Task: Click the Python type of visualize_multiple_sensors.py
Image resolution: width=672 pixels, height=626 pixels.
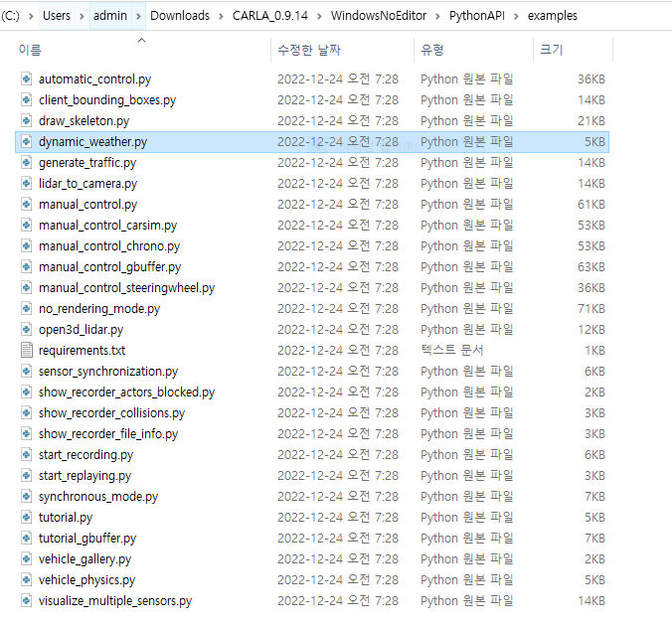Action: [466, 601]
